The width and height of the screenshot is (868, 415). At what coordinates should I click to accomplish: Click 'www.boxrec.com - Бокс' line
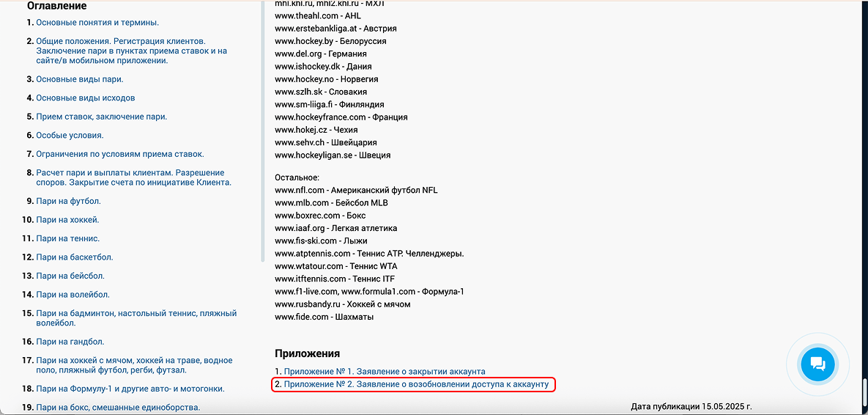[x=320, y=216]
